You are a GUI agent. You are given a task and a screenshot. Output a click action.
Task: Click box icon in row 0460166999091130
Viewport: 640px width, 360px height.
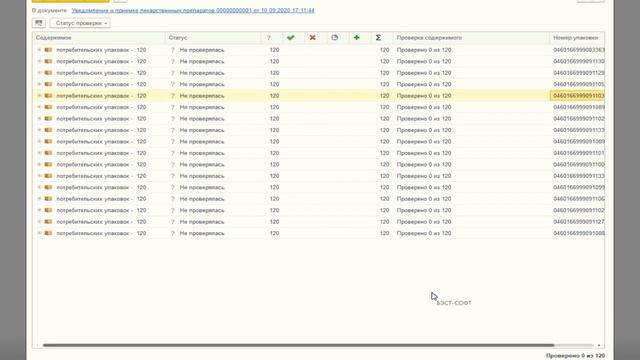[49, 61]
